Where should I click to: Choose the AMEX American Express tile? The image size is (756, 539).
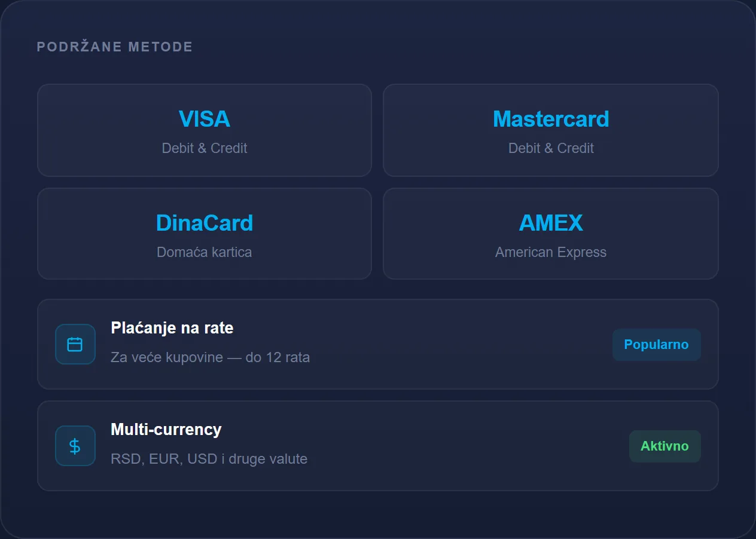pos(551,234)
